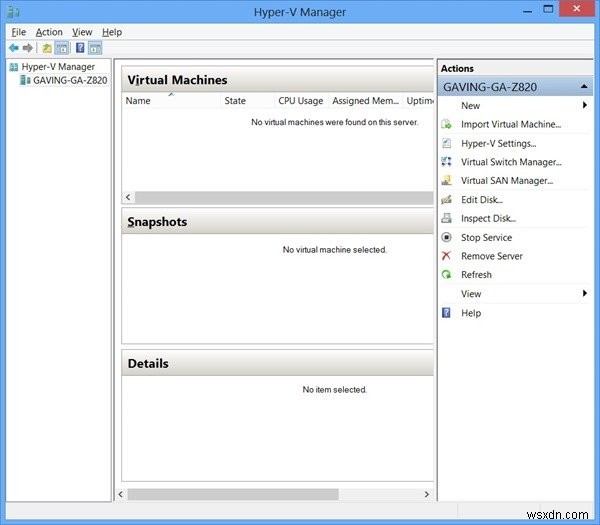Viewport: 600px width, 525px height.
Task: Click the Hyper-V Settings icon
Action: [x=446, y=143]
